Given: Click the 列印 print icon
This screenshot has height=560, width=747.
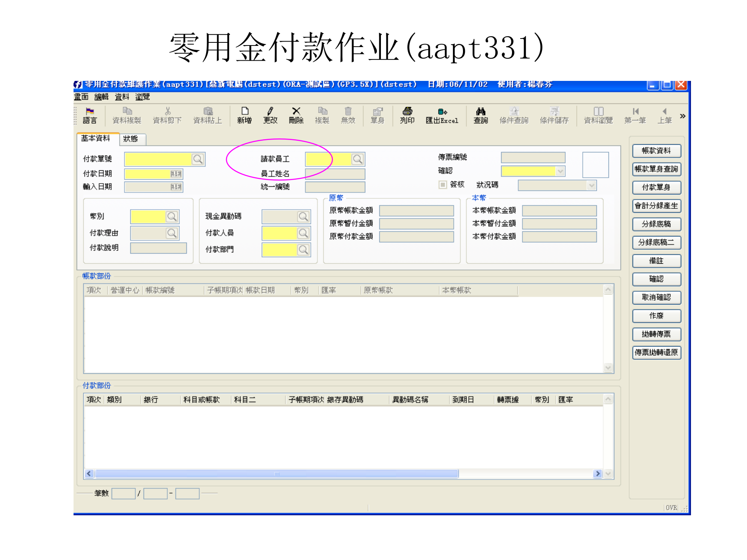Looking at the screenshot, I should click(407, 115).
